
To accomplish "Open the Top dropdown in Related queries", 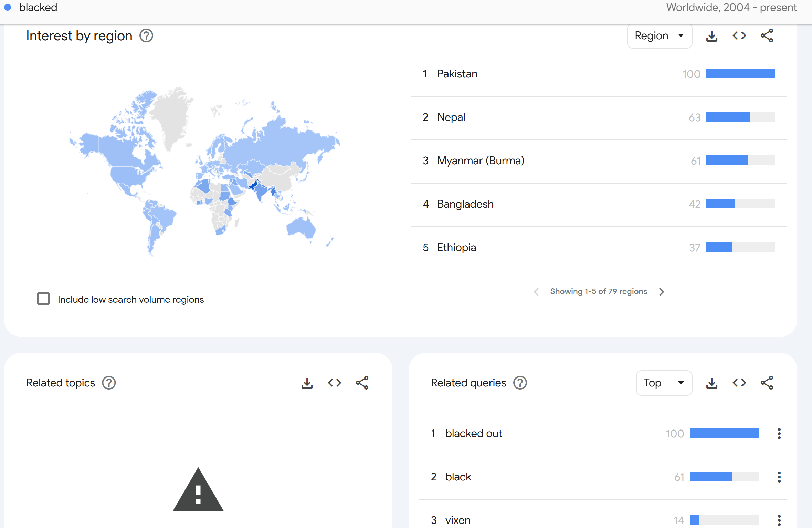I will (x=664, y=383).
